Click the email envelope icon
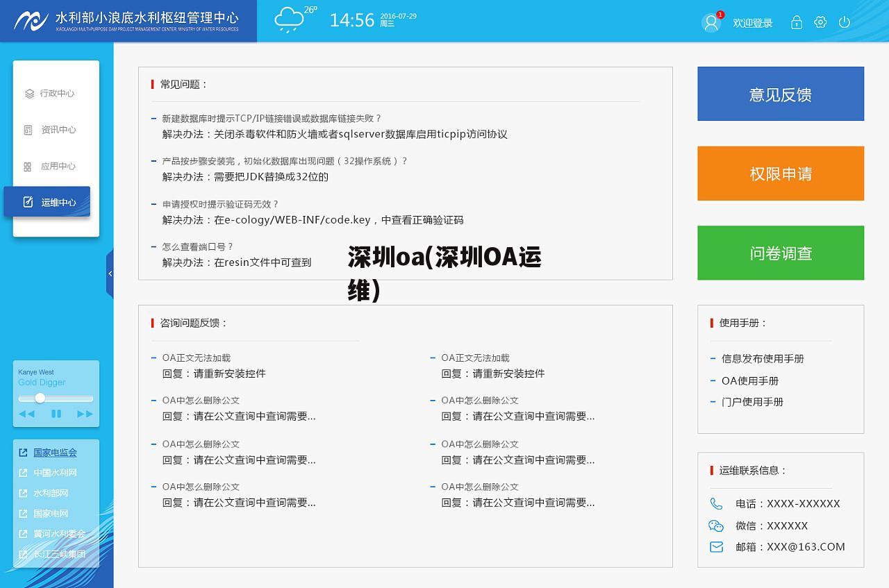The width and height of the screenshot is (889, 588). click(x=716, y=547)
